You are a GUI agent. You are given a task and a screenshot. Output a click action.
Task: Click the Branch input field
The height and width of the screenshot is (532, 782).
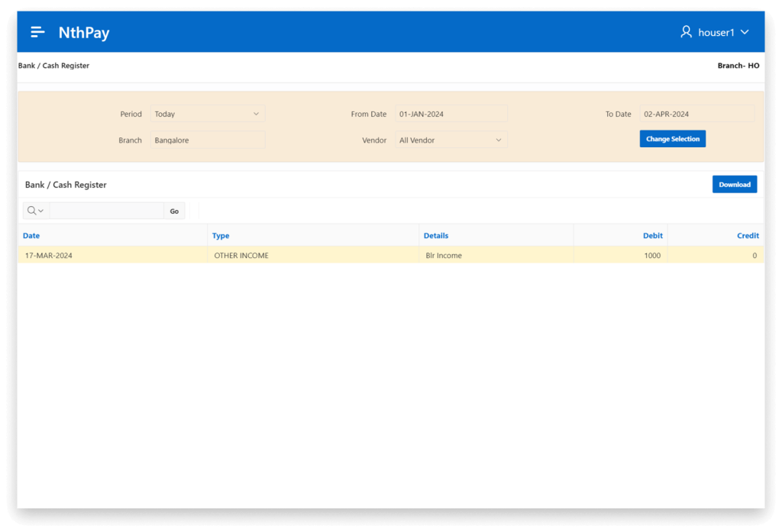click(207, 140)
